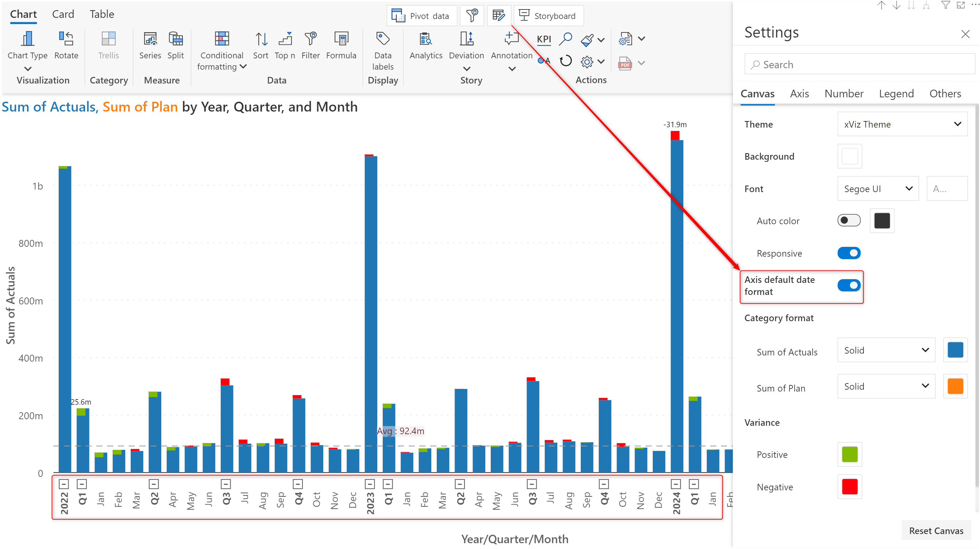Toggle the Responsive switch
The width and height of the screenshot is (980, 549).
point(849,253)
